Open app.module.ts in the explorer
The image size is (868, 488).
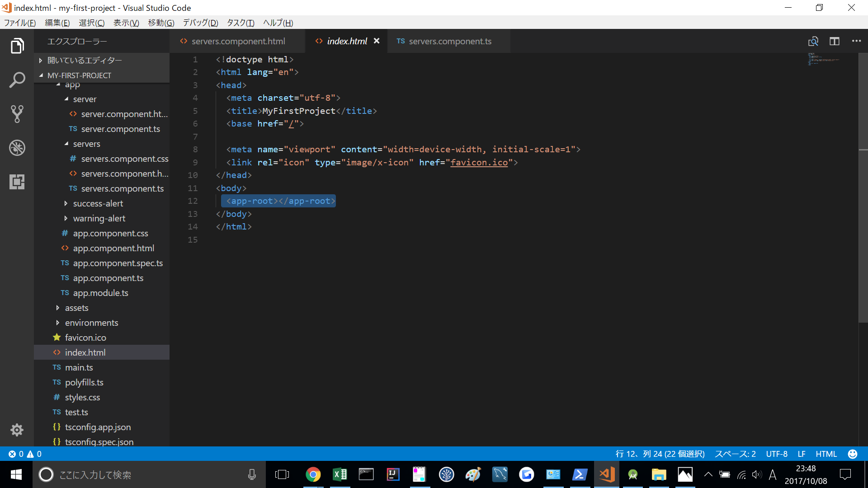(101, 293)
